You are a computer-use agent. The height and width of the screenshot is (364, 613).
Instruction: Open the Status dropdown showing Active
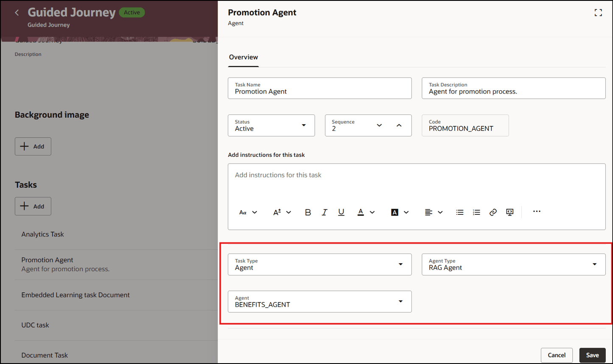coord(304,125)
